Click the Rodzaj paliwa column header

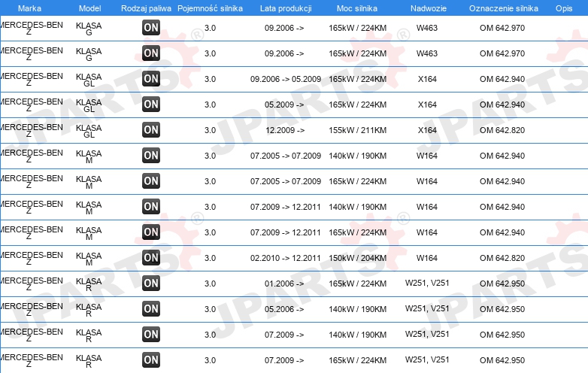pos(147,8)
